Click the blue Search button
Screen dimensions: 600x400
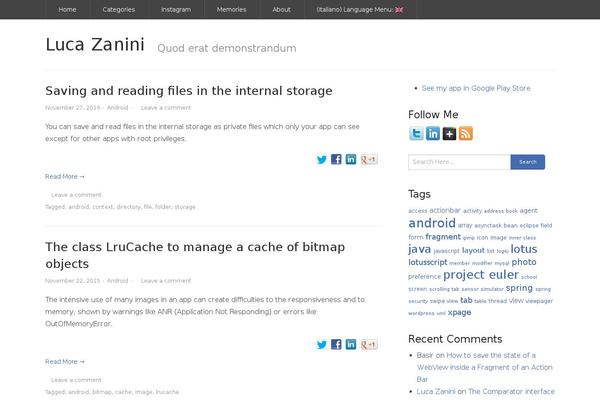click(528, 162)
